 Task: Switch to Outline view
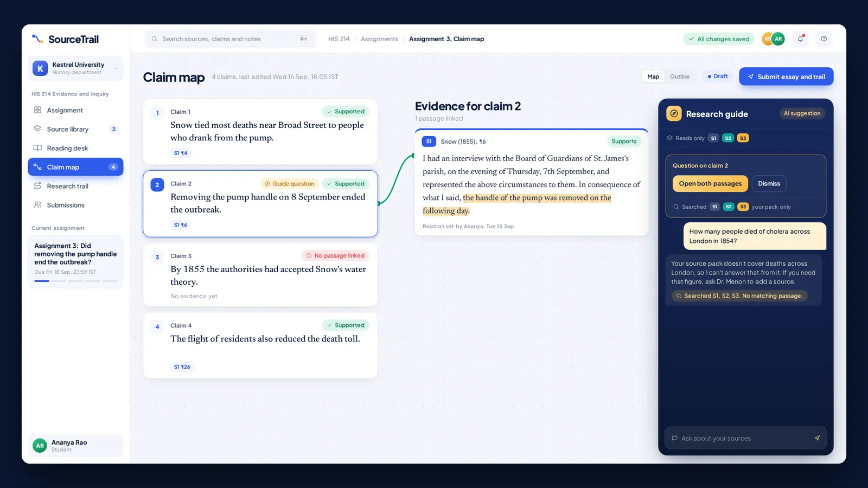click(x=680, y=76)
